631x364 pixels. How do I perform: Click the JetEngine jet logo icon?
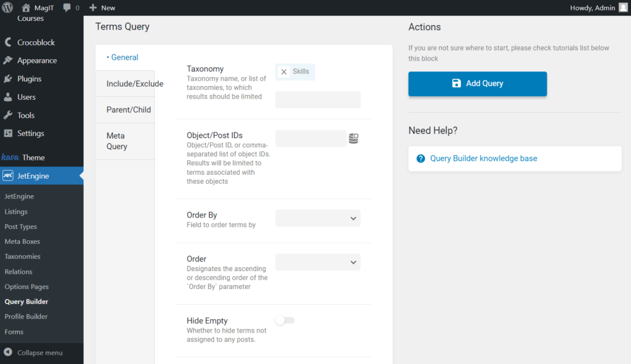point(7,176)
